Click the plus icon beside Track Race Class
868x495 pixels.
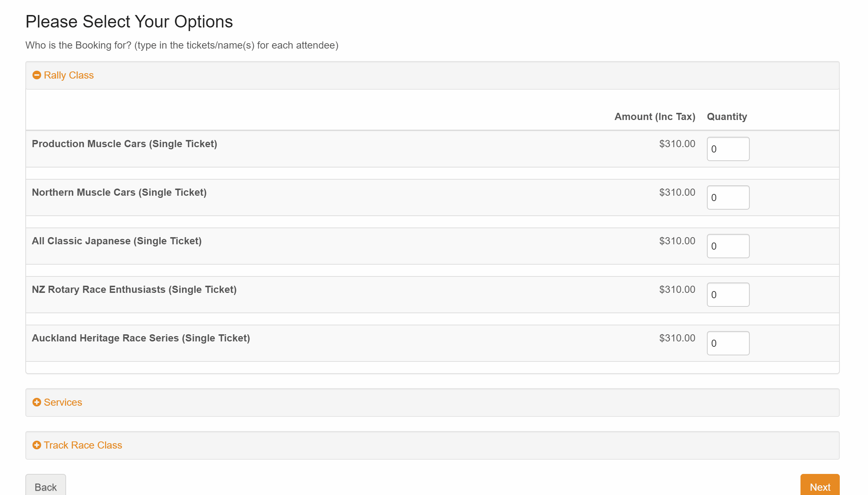[x=36, y=445]
